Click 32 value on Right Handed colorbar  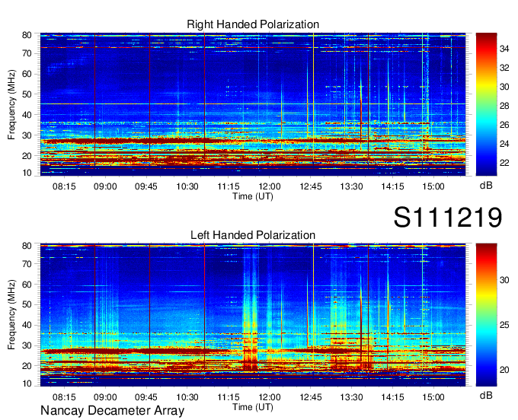504,68
